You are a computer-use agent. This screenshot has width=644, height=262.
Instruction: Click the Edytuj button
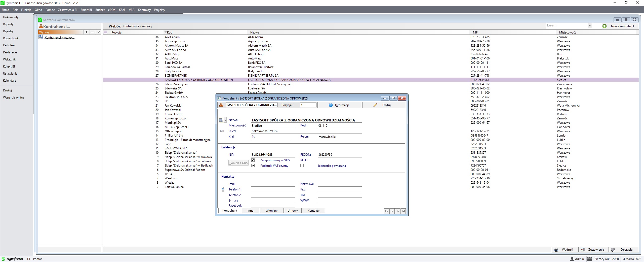pyautogui.click(x=384, y=105)
